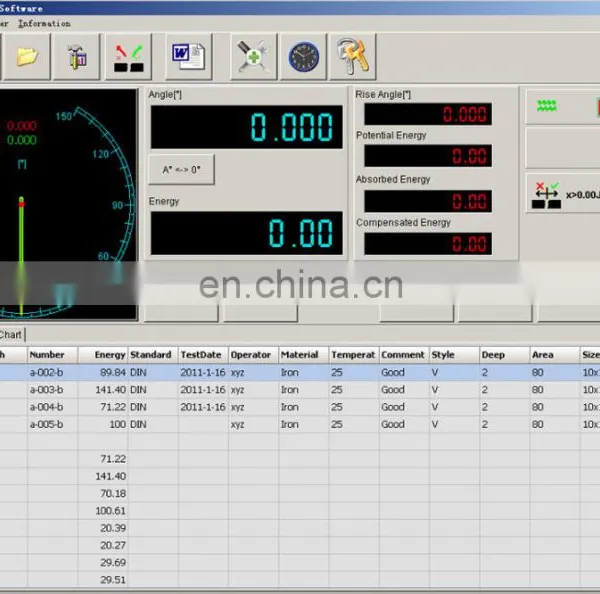Click the Angle display showing 0.000
This screenshot has height=594, width=600.
pos(246,127)
